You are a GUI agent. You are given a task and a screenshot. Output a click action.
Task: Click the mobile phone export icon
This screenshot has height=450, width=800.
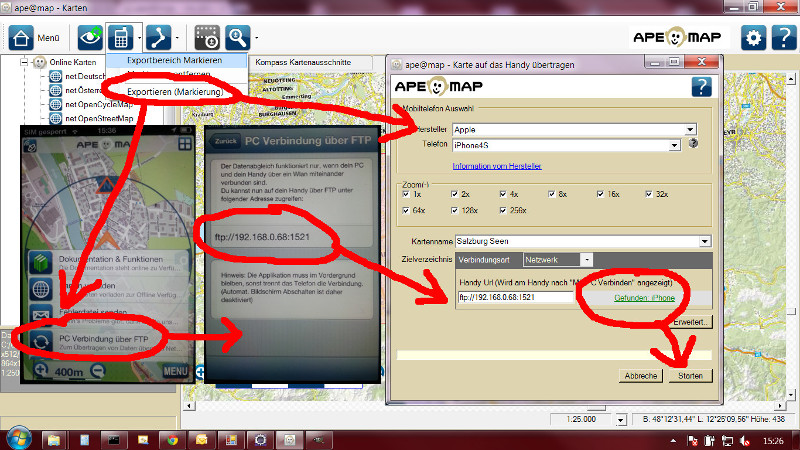pos(122,38)
